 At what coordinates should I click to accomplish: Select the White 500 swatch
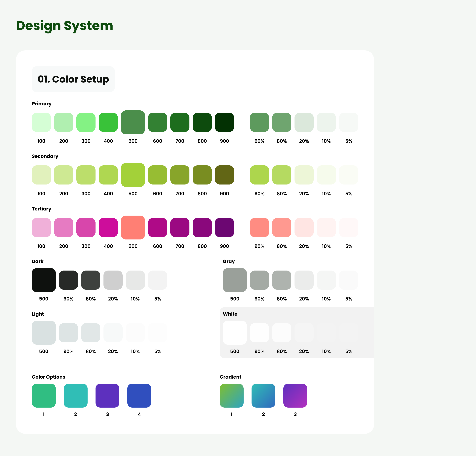(x=235, y=333)
